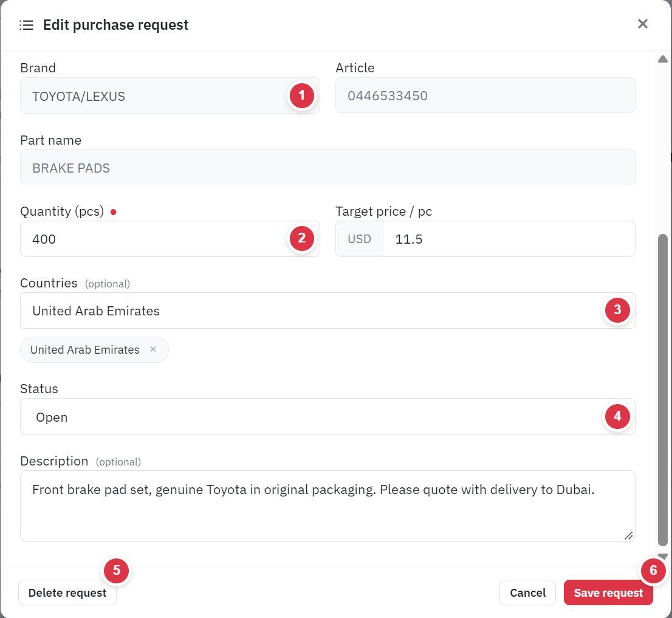The width and height of the screenshot is (672, 618).
Task: Click the Delete request button
Action: click(67, 592)
